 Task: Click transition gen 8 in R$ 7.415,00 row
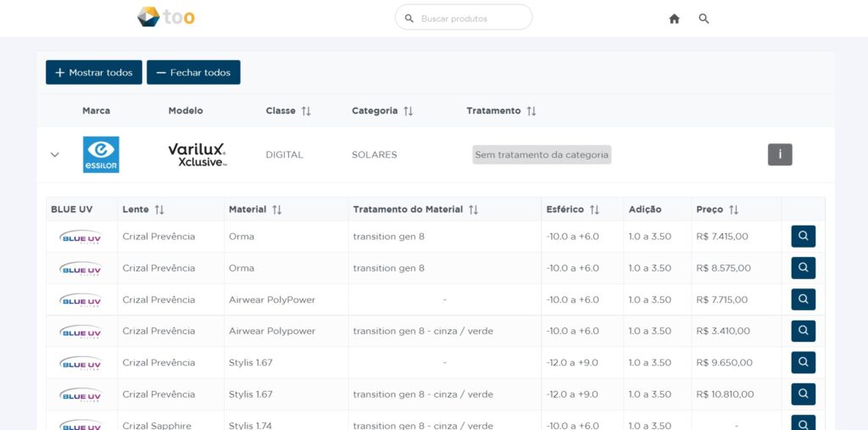click(388, 237)
